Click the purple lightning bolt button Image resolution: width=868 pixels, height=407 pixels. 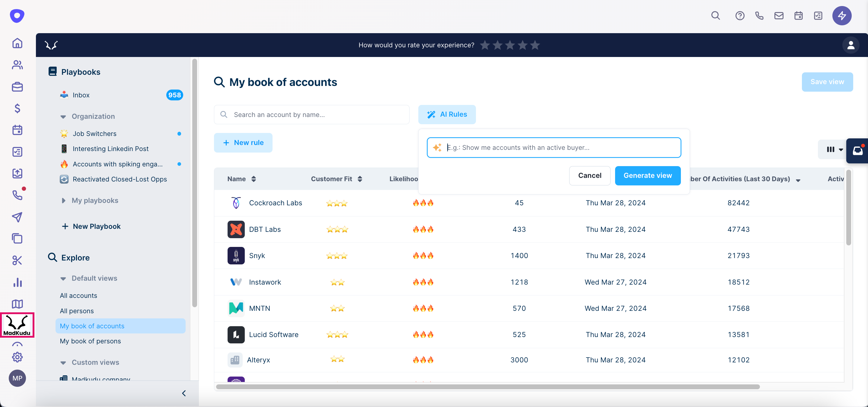[x=842, y=15]
